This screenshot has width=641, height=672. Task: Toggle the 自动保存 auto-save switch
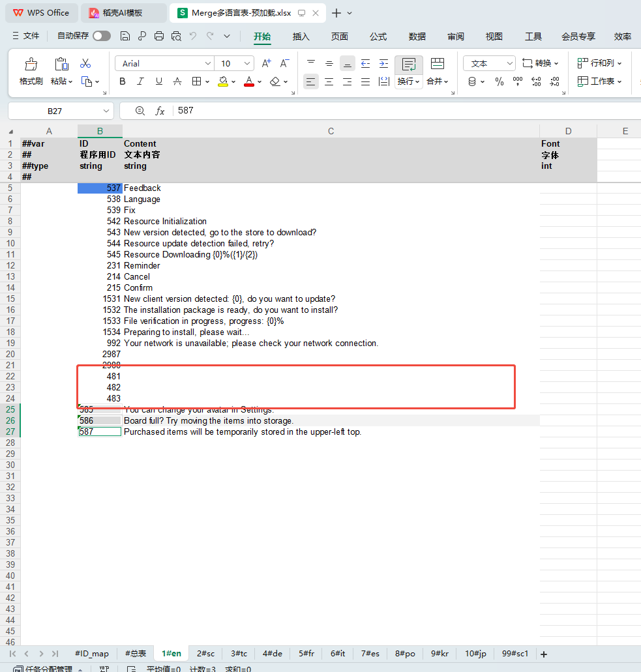pyautogui.click(x=101, y=37)
